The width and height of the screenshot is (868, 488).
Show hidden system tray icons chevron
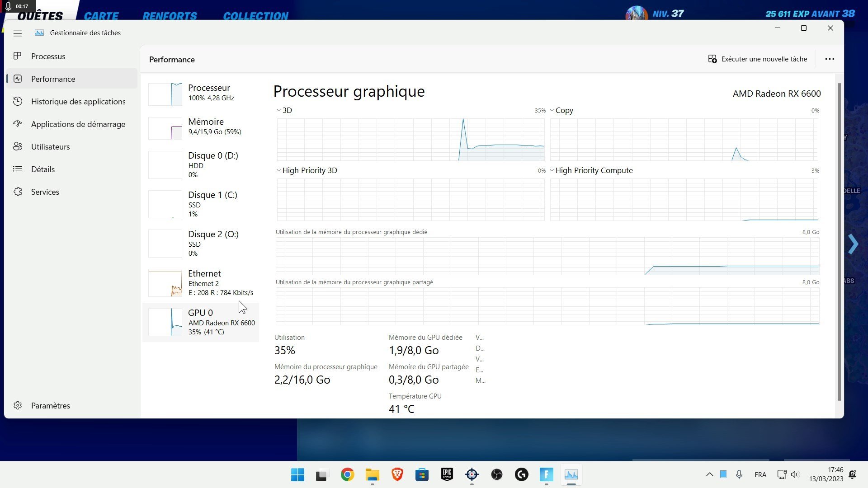709,474
